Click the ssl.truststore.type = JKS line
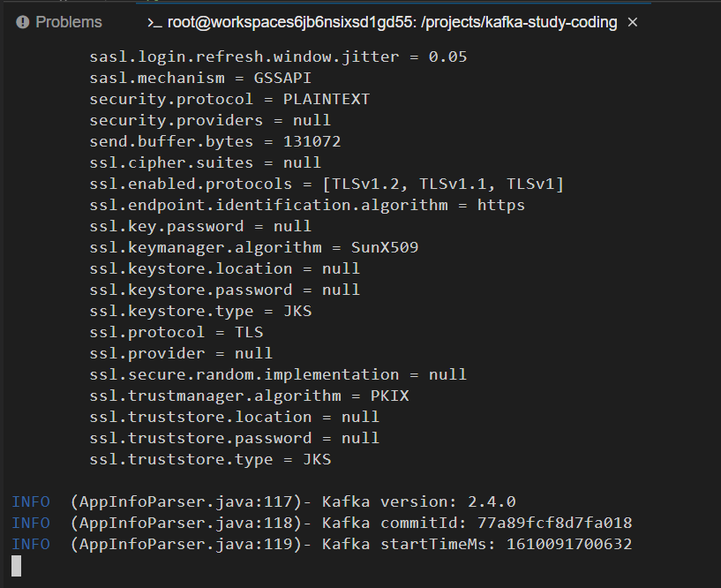The height and width of the screenshot is (588, 721). pyautogui.click(x=210, y=459)
